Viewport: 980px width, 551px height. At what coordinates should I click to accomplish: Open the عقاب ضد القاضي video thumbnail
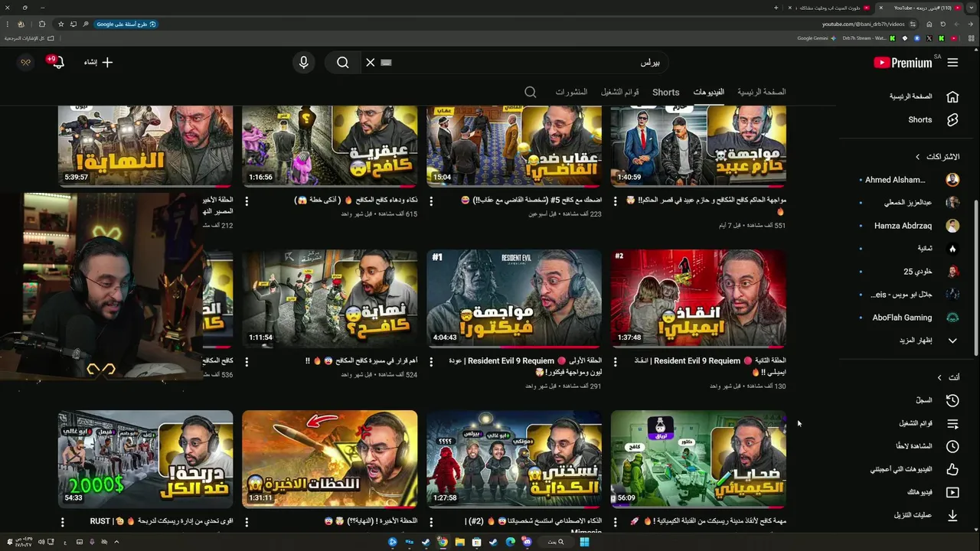[514, 145]
